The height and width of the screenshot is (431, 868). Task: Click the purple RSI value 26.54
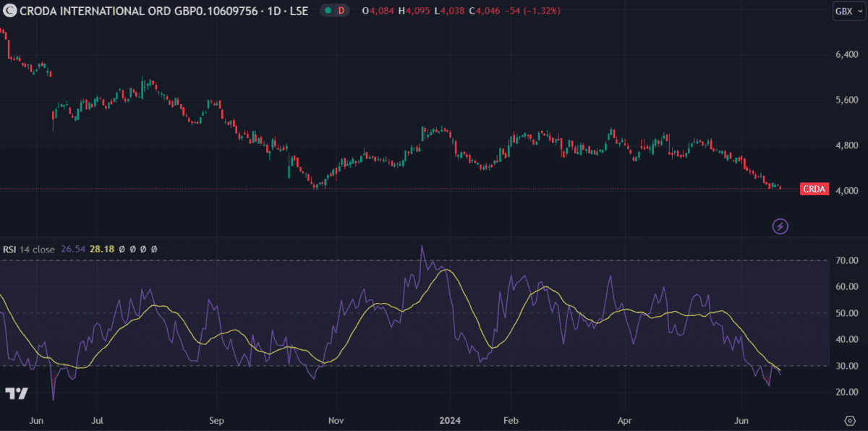pyautogui.click(x=74, y=249)
